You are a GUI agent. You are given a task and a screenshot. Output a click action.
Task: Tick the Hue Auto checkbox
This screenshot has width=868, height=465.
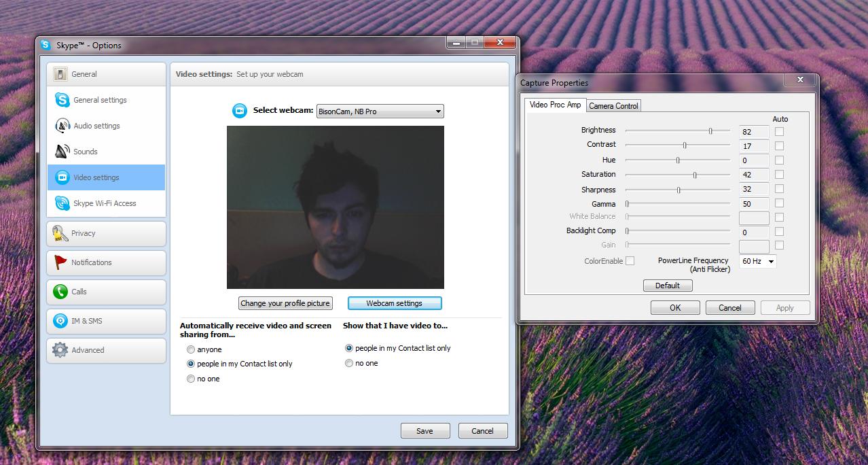coord(779,160)
